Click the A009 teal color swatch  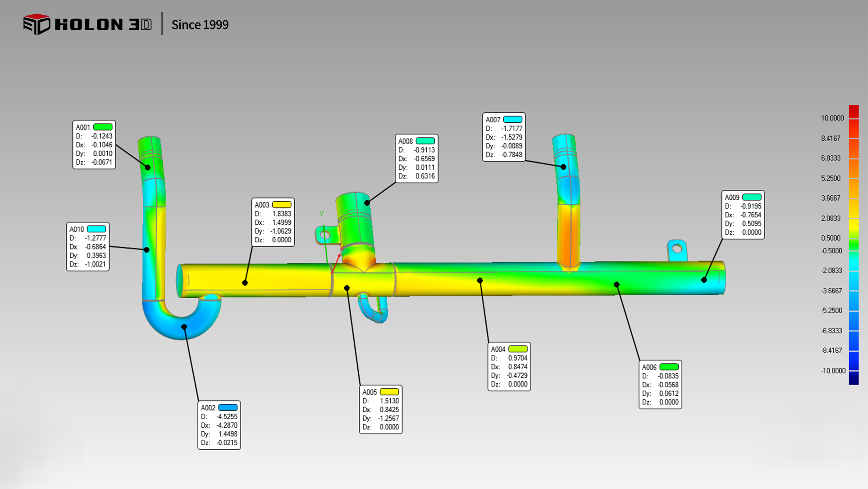point(751,198)
